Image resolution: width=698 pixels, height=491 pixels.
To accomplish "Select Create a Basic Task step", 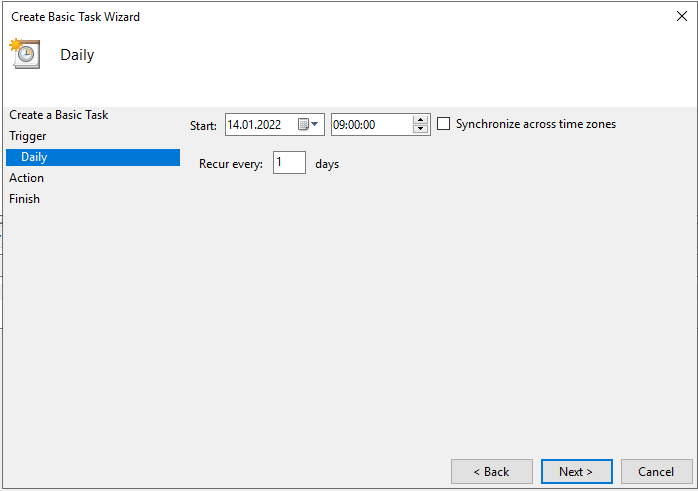I will click(59, 115).
